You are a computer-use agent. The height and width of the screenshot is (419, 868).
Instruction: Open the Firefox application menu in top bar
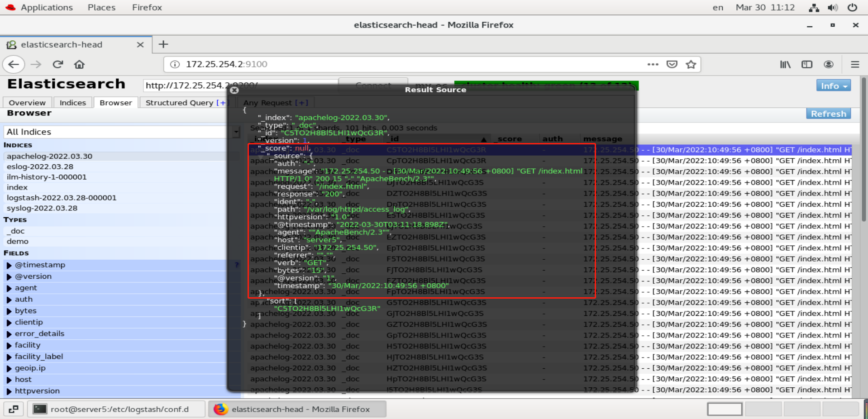[147, 7]
